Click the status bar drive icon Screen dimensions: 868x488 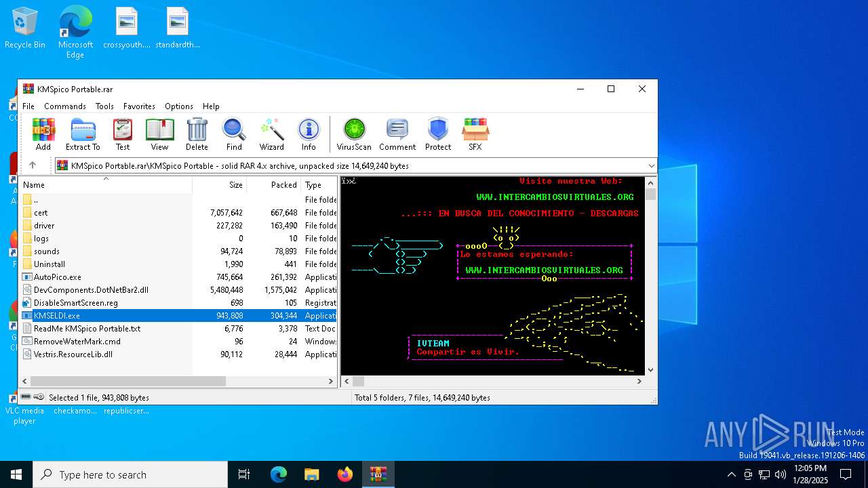click(x=26, y=397)
